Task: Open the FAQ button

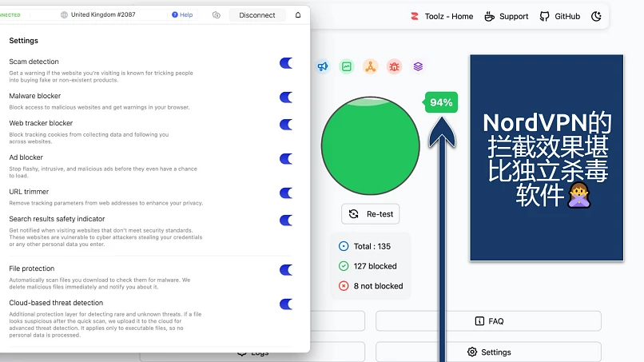Action: pyautogui.click(x=488, y=321)
